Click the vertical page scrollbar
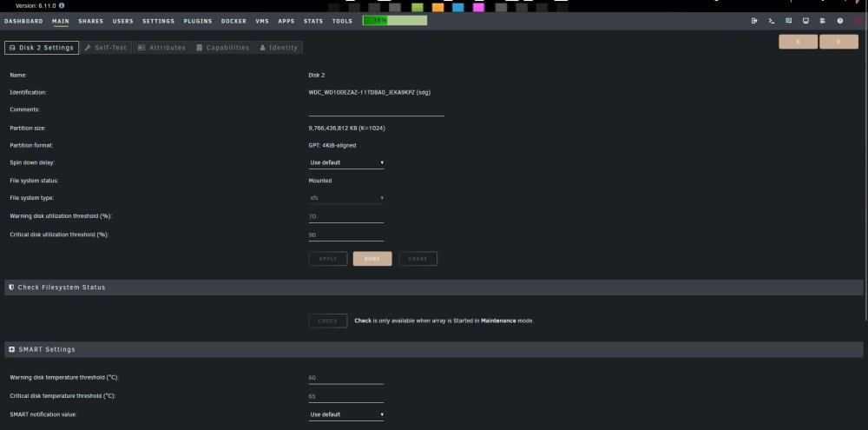 (x=865, y=175)
